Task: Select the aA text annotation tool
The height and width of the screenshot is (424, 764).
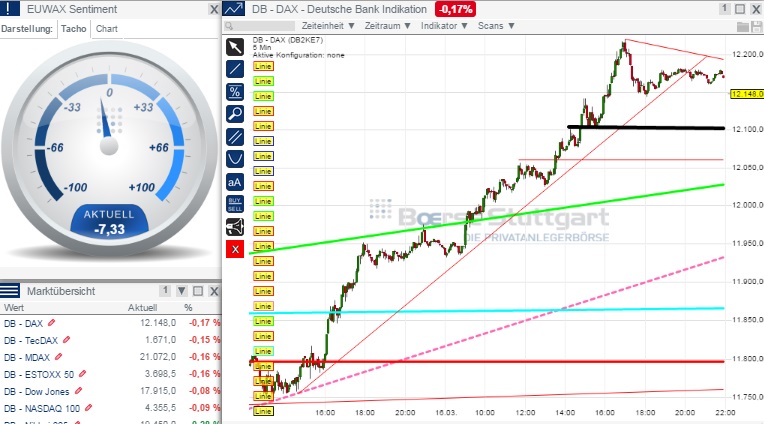Action: pos(235,182)
